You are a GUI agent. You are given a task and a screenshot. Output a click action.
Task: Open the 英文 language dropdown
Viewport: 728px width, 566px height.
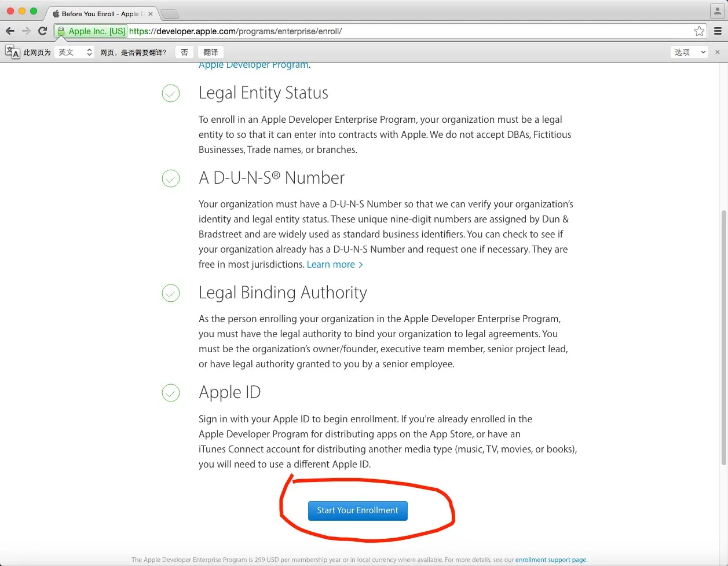point(75,52)
